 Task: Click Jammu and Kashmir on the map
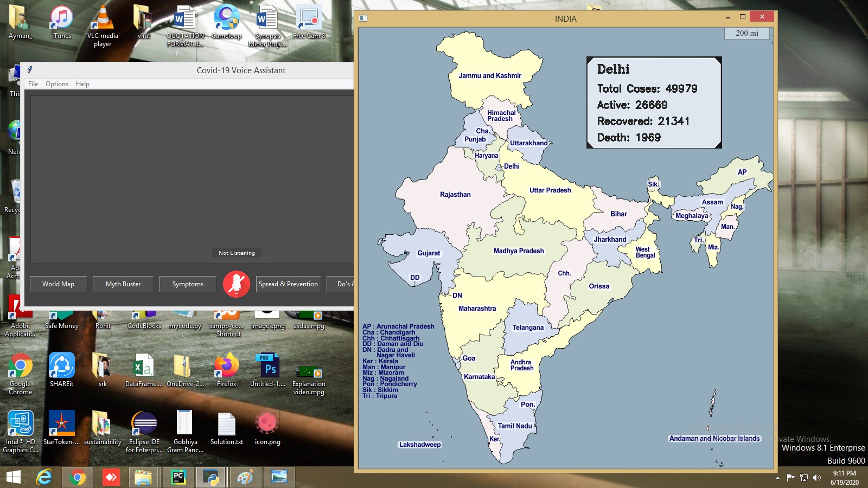click(x=490, y=76)
